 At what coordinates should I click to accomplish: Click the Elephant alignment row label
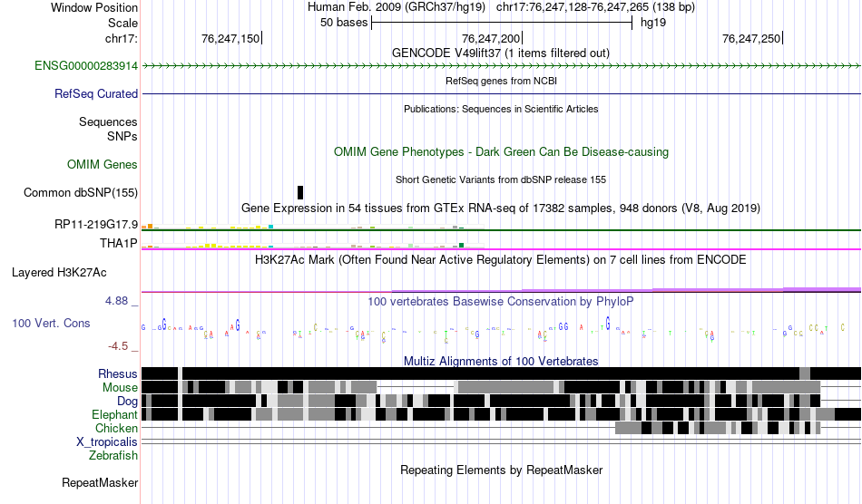pyautogui.click(x=115, y=415)
